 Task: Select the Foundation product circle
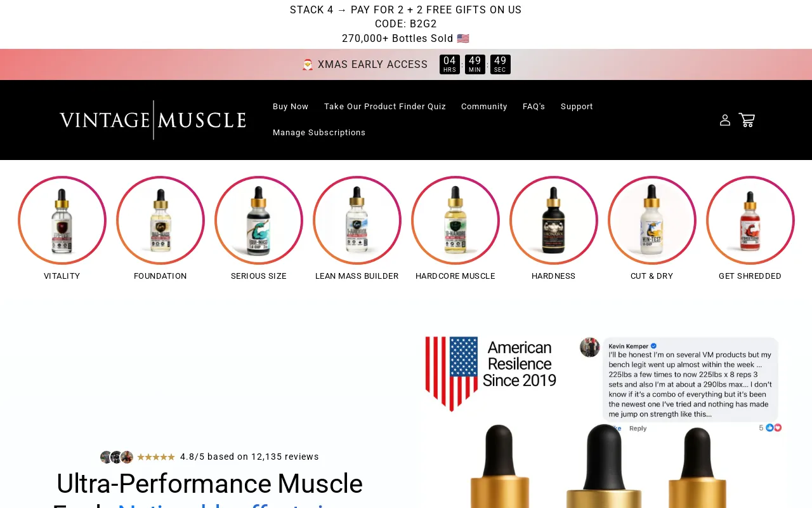point(160,220)
